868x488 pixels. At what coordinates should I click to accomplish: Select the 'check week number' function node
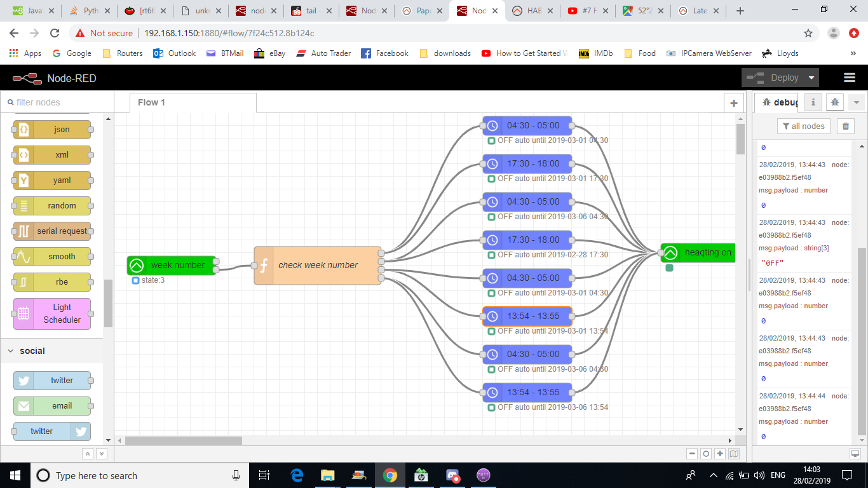click(x=318, y=265)
